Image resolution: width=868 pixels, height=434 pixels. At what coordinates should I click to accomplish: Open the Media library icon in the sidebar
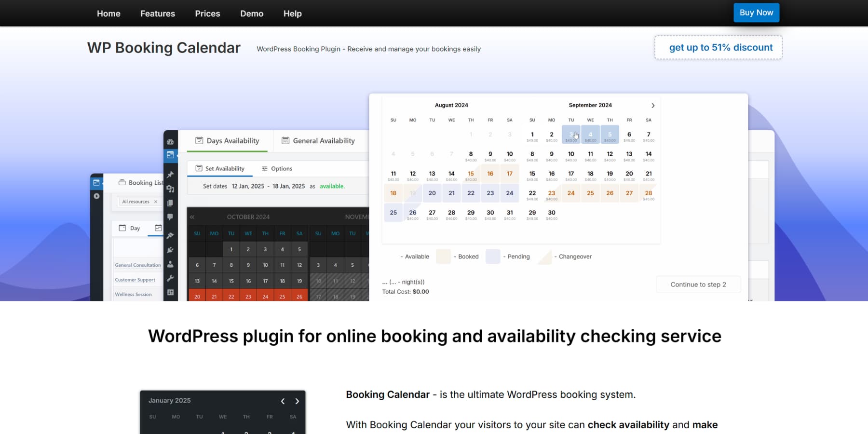click(170, 188)
